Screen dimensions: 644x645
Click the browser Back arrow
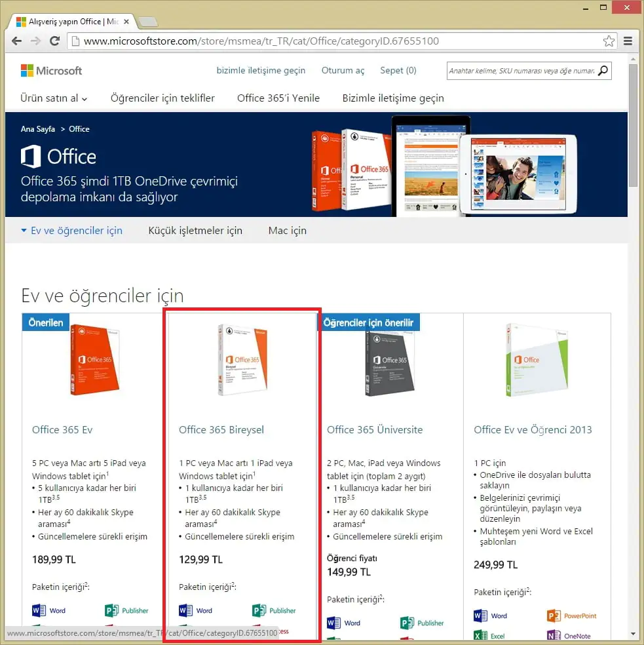coord(16,41)
